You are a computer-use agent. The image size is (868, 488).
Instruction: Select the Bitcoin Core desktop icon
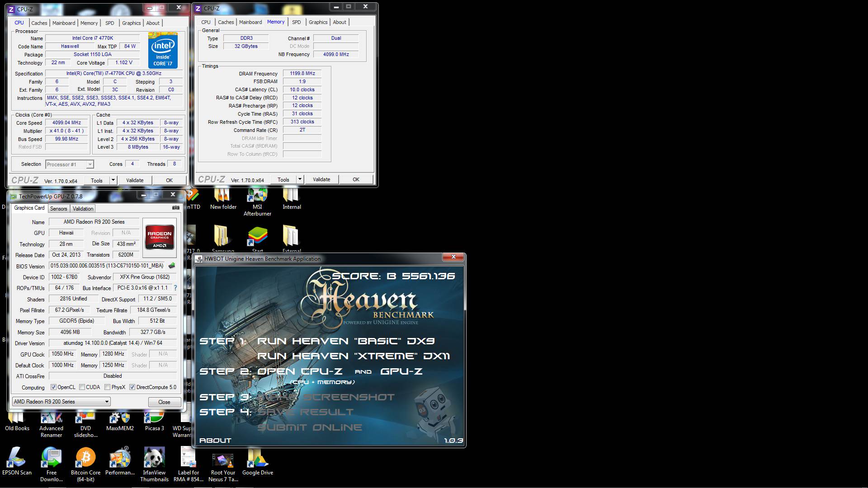(x=85, y=465)
